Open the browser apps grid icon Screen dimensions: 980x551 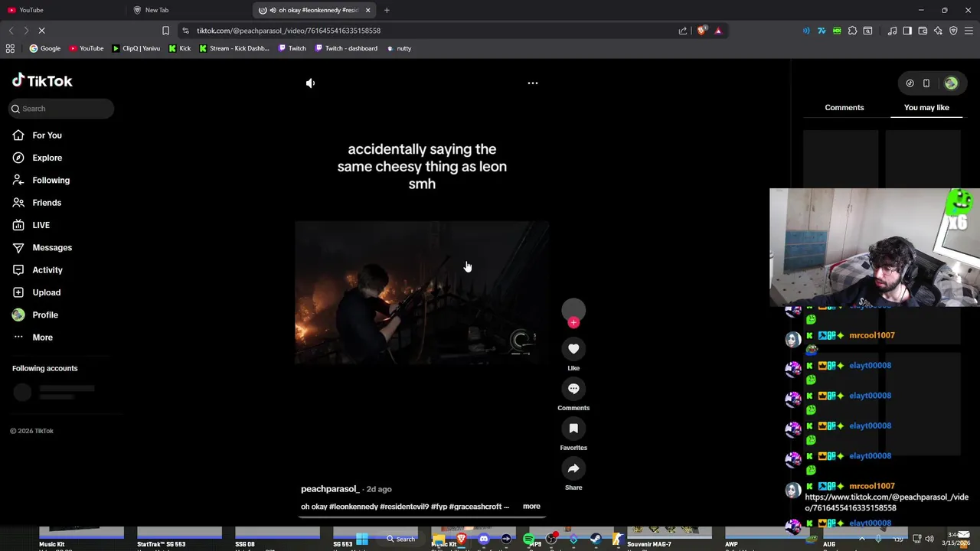coord(10,48)
